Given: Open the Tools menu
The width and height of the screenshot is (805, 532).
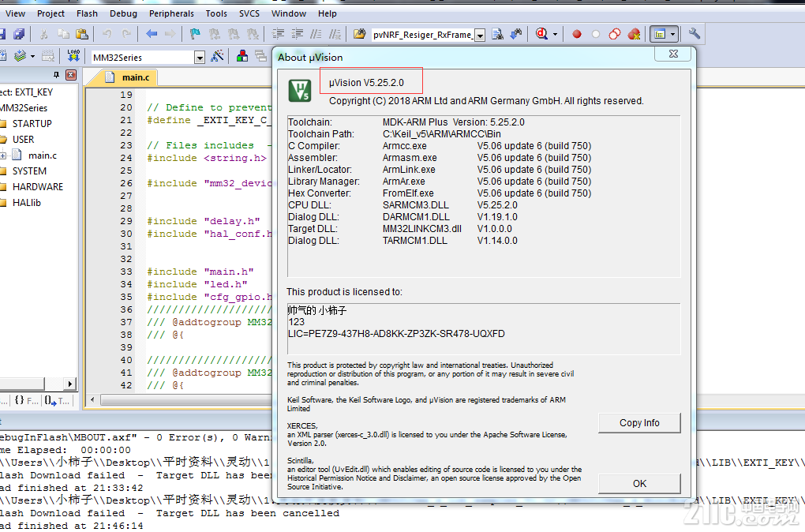Looking at the screenshot, I should pyautogui.click(x=216, y=13).
